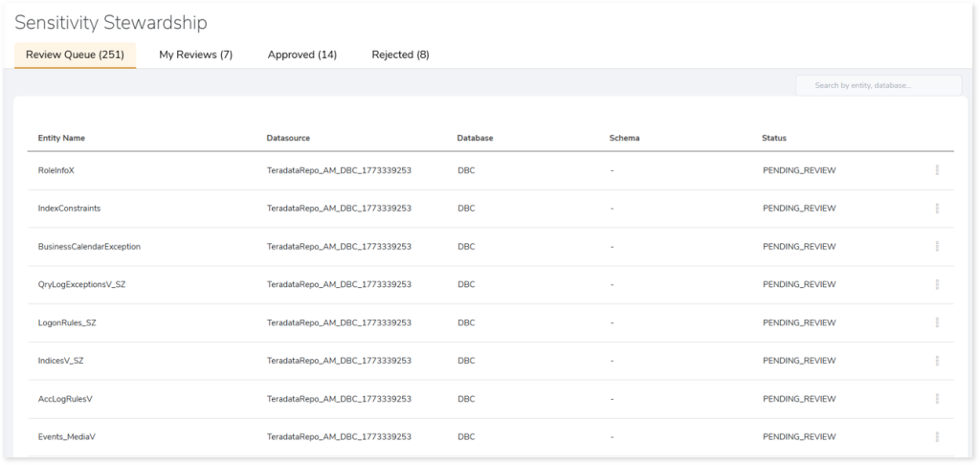Sort by the Status column header
This screenshot has height=465, width=980.
coord(774,139)
